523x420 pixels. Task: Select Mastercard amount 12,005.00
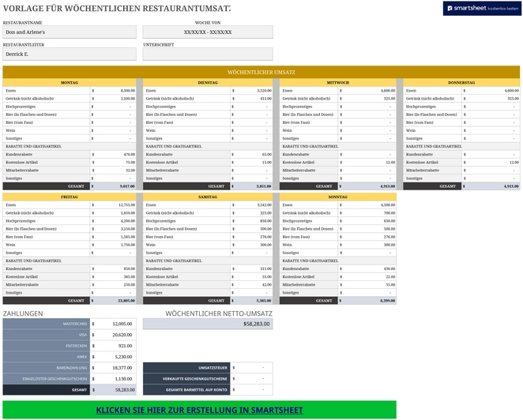113,324
